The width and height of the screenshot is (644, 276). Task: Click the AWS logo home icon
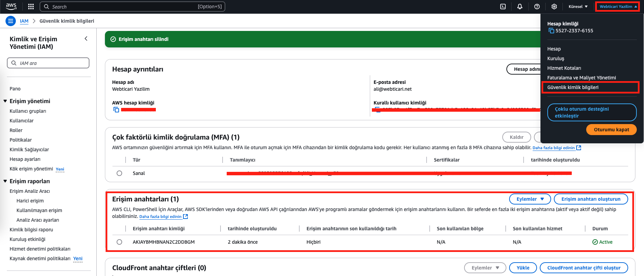11,6
